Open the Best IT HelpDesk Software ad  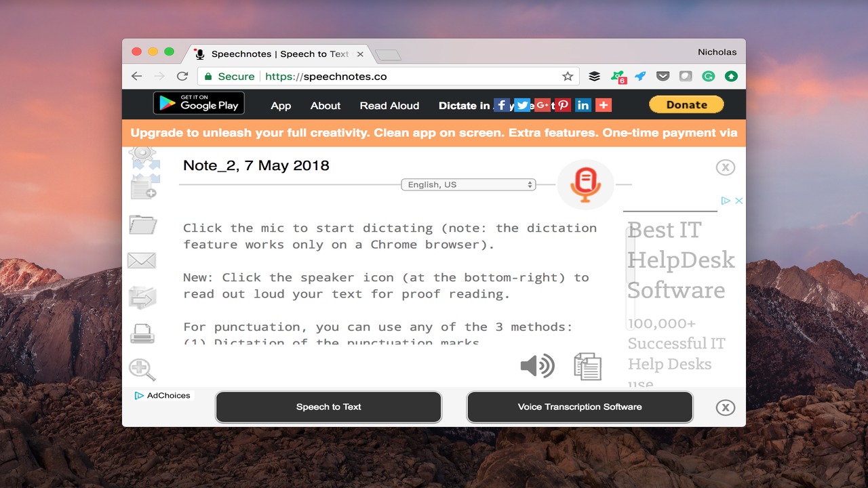(x=681, y=260)
